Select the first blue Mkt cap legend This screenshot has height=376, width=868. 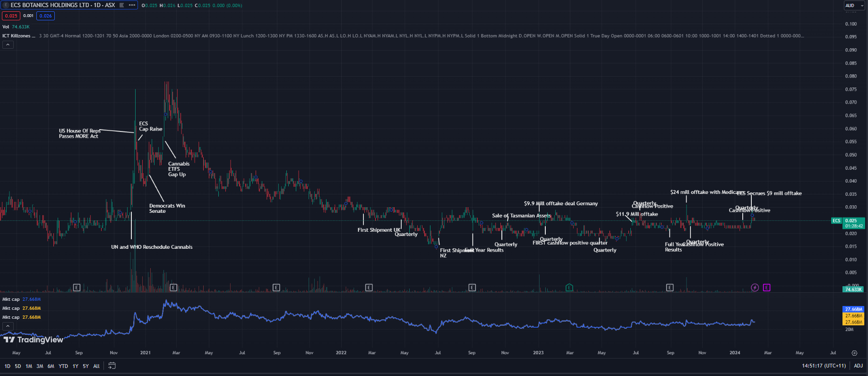tap(21, 299)
